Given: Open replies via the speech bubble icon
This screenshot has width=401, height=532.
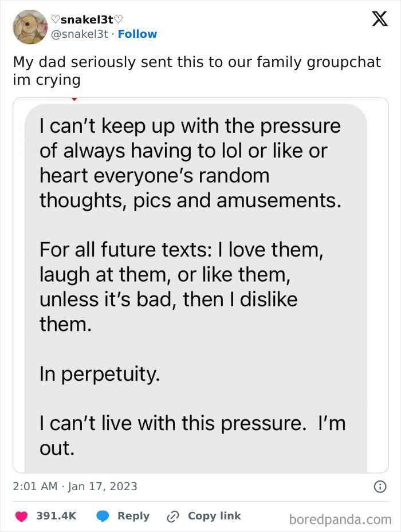Looking at the screenshot, I should (x=102, y=516).
